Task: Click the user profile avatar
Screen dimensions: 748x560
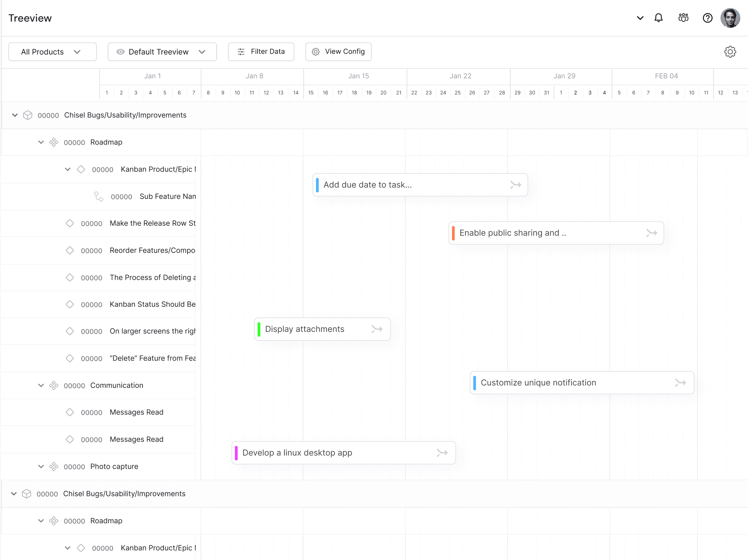Action: coord(730,18)
